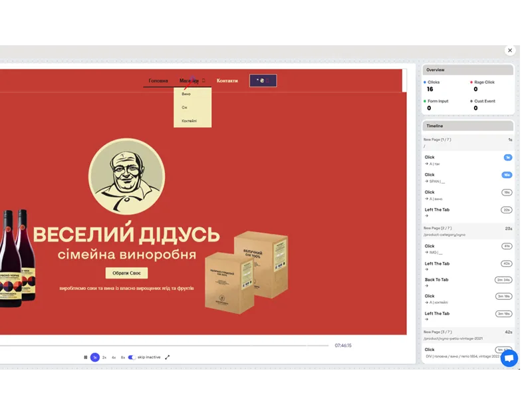Image resolution: width=532 pixels, height=399 pixels.
Task: Select New Page (1 / 7) timeline entry
Action: (468, 143)
